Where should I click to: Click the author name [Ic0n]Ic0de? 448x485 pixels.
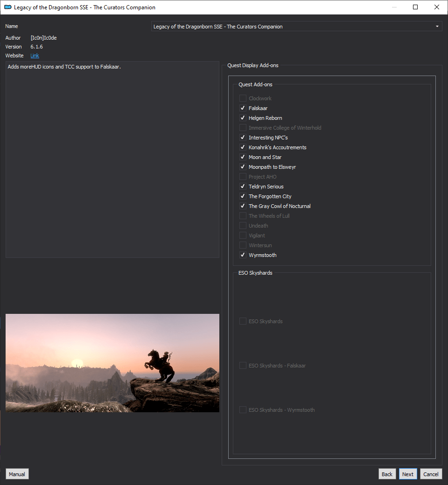pos(44,38)
